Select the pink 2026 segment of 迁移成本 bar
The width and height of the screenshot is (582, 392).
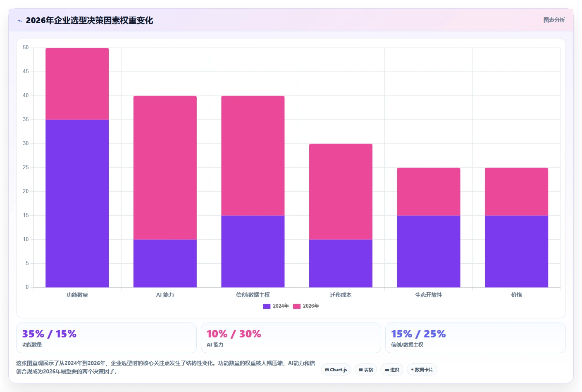[x=341, y=191]
